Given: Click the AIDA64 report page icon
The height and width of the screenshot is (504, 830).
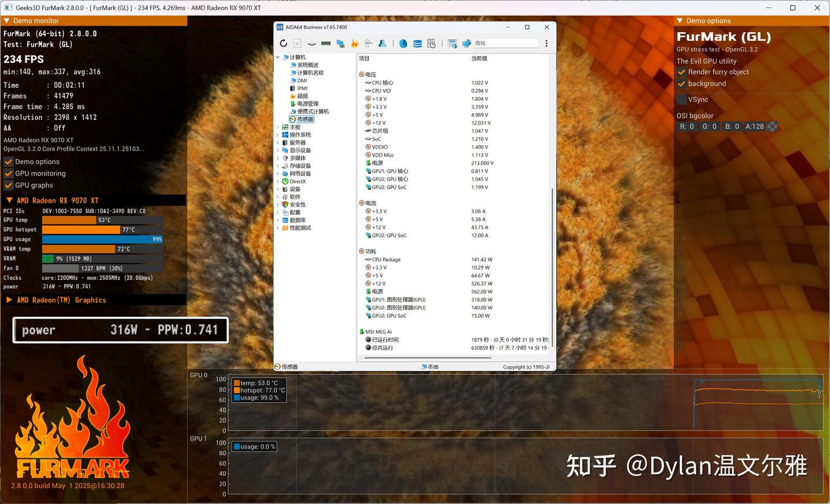Looking at the screenshot, I should click(x=297, y=43).
